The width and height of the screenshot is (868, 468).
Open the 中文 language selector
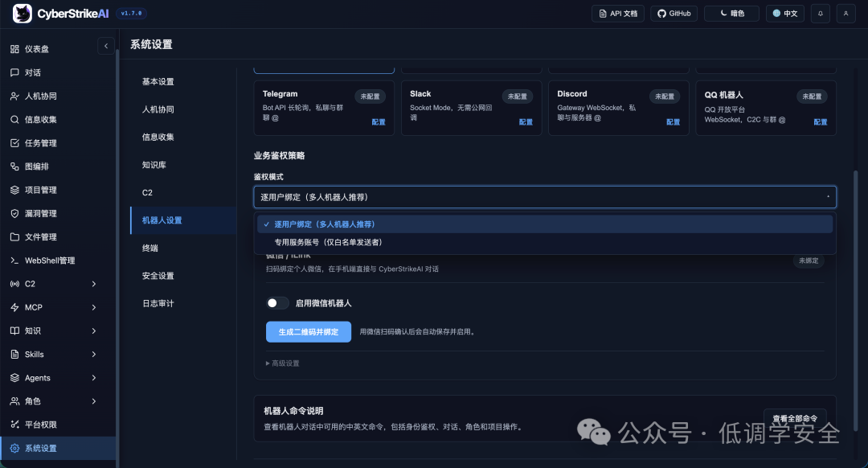pos(785,14)
